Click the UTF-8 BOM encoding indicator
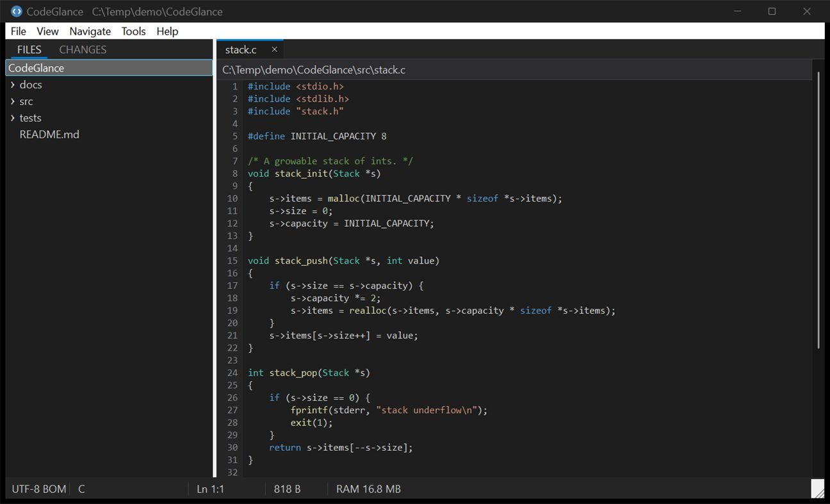The width and height of the screenshot is (830, 504). tap(38, 489)
